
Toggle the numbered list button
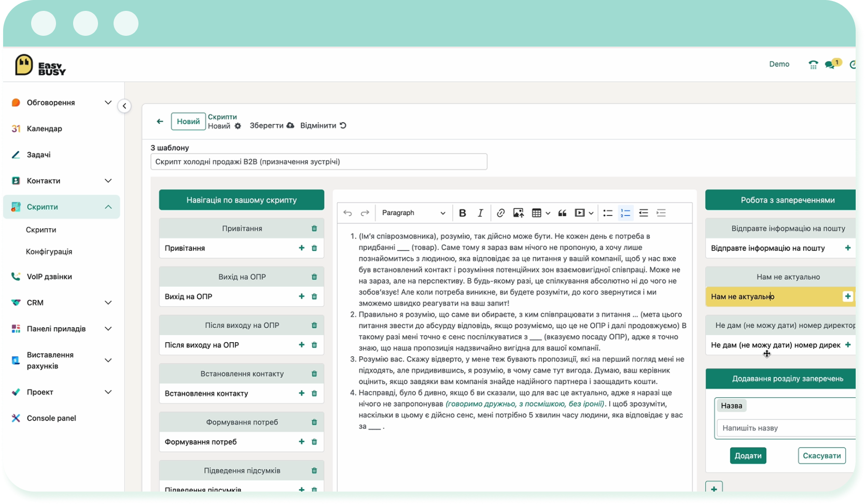625,213
